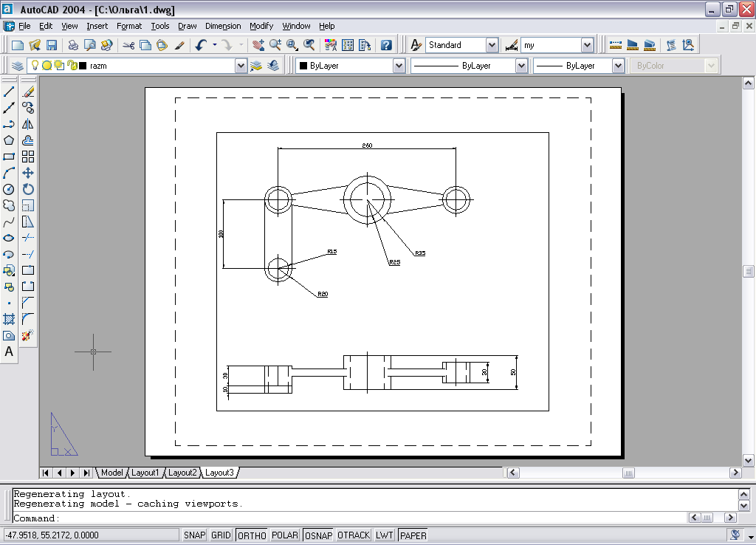Toggle OSNAP in status bar
Screen dimensions: 756x545
318,535
